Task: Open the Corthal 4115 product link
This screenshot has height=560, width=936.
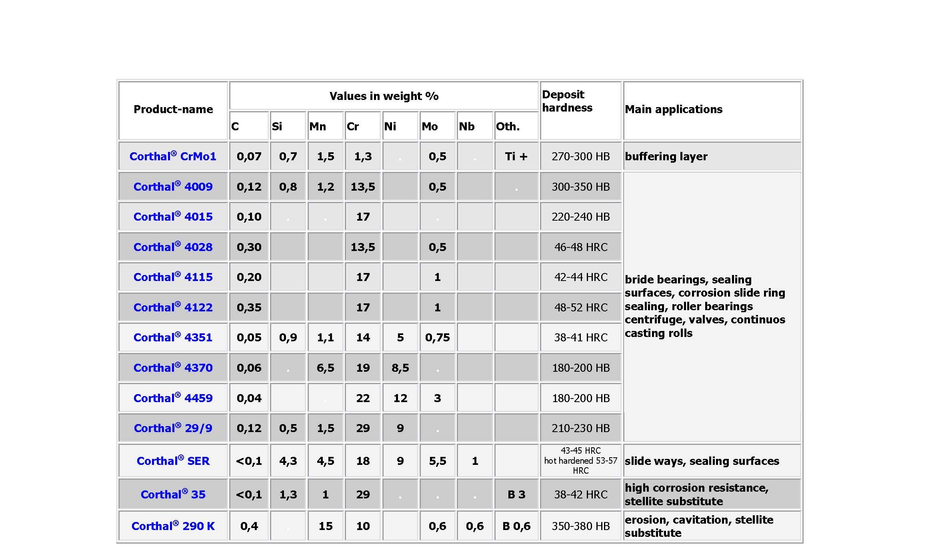Action: coord(173,277)
